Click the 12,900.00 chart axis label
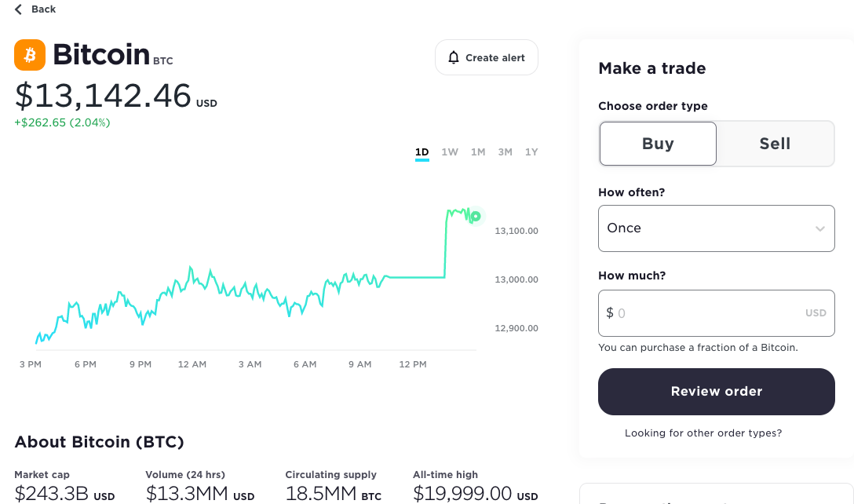Image resolution: width=854 pixels, height=504 pixels. click(516, 328)
